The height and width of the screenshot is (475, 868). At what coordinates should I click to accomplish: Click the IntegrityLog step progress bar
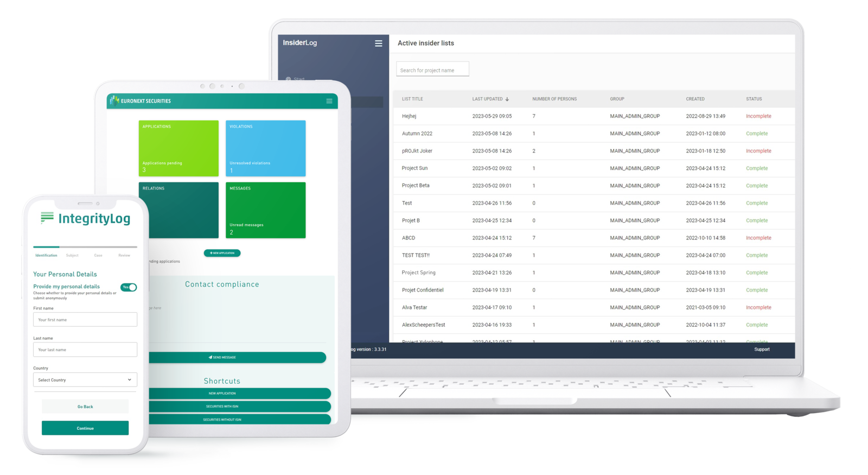pyautogui.click(x=85, y=247)
